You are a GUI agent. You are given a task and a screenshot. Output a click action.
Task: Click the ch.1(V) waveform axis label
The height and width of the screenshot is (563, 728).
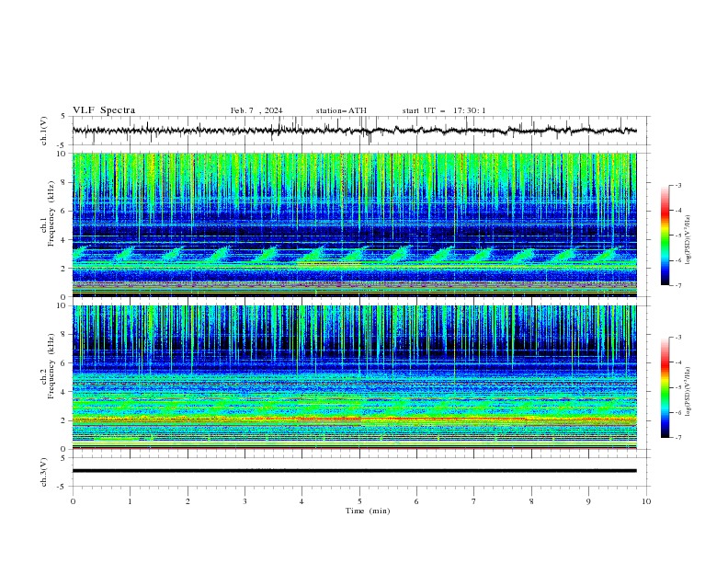pyautogui.click(x=44, y=131)
